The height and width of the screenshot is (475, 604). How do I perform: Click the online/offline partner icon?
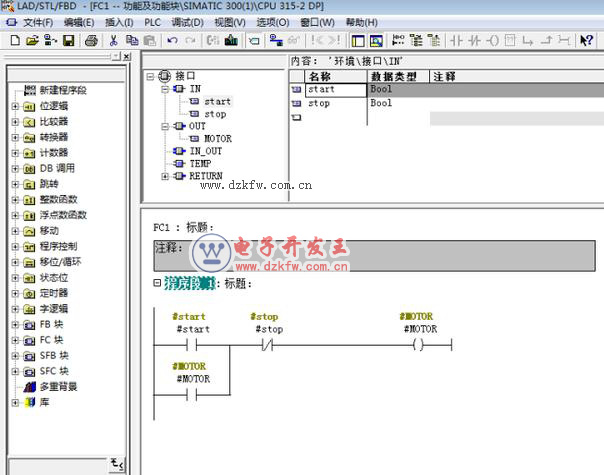tap(276, 40)
